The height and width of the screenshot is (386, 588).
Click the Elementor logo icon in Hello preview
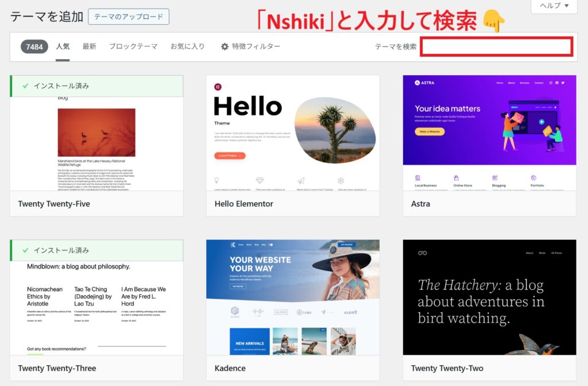218,87
